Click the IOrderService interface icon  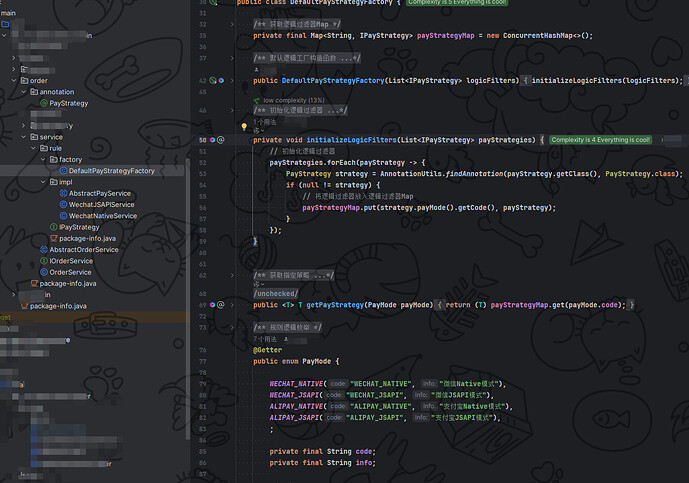pyautogui.click(x=44, y=261)
